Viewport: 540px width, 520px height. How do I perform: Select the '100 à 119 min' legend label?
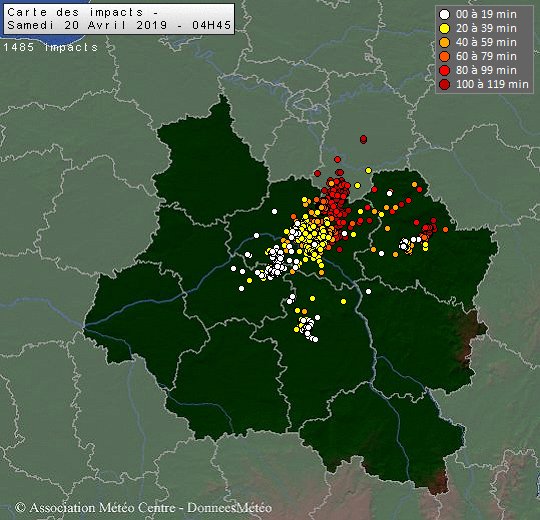click(x=492, y=84)
